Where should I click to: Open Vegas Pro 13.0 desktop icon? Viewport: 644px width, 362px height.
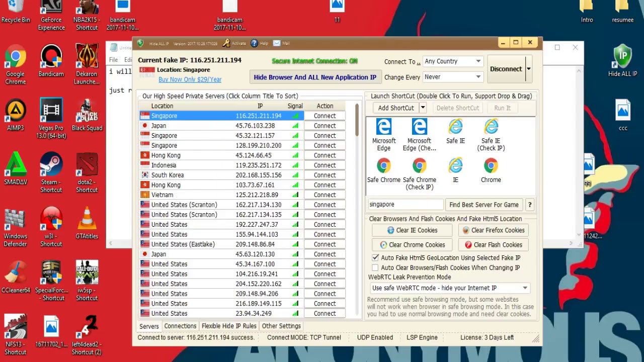pyautogui.click(x=51, y=119)
